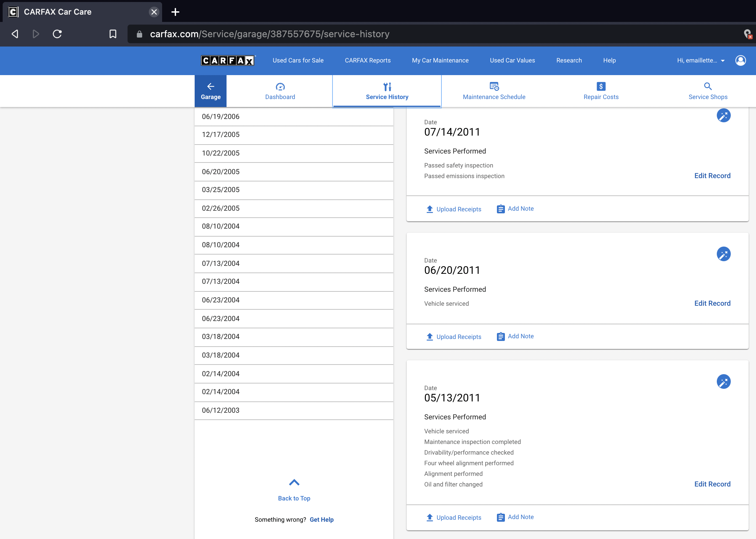The height and width of the screenshot is (539, 756).
Task: Click the Back to Top chevron
Action: coord(294,483)
